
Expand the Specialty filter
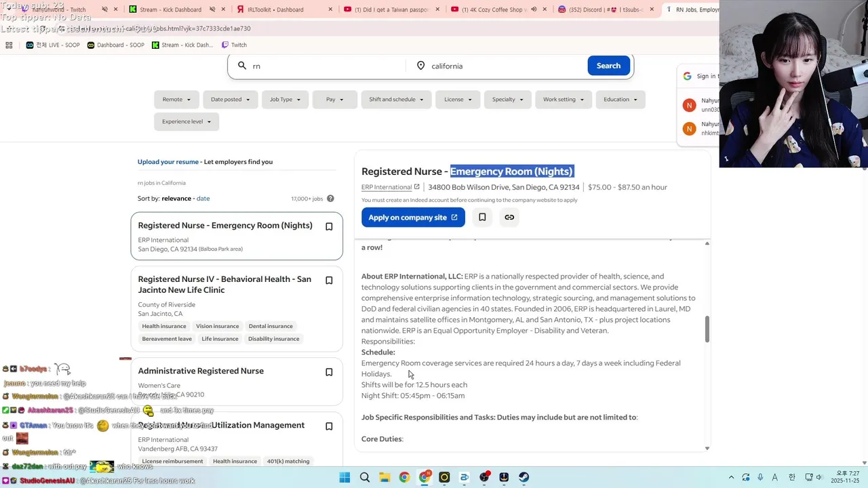coord(508,100)
